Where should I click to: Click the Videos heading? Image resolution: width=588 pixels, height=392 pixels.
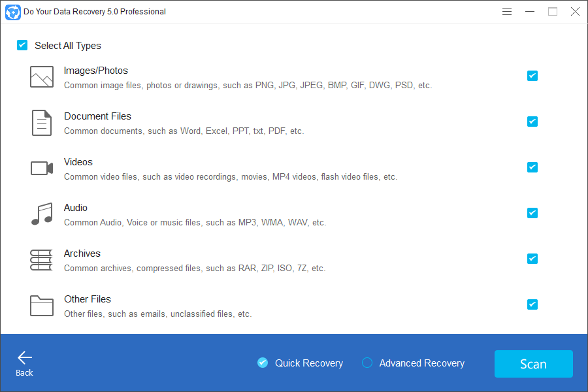click(78, 162)
